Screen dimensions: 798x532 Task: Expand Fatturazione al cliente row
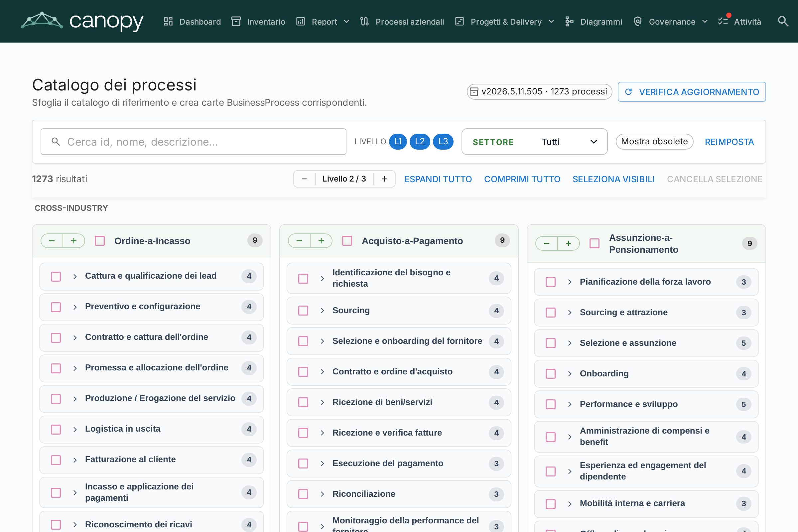point(75,460)
